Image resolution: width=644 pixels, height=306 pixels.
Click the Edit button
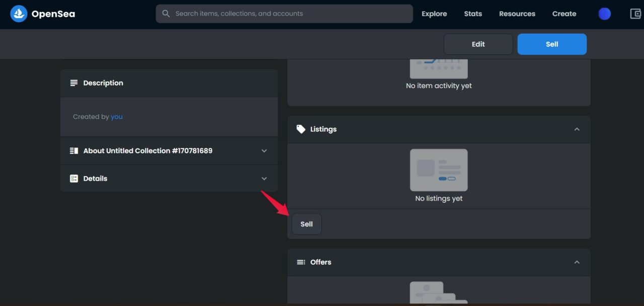pos(478,44)
